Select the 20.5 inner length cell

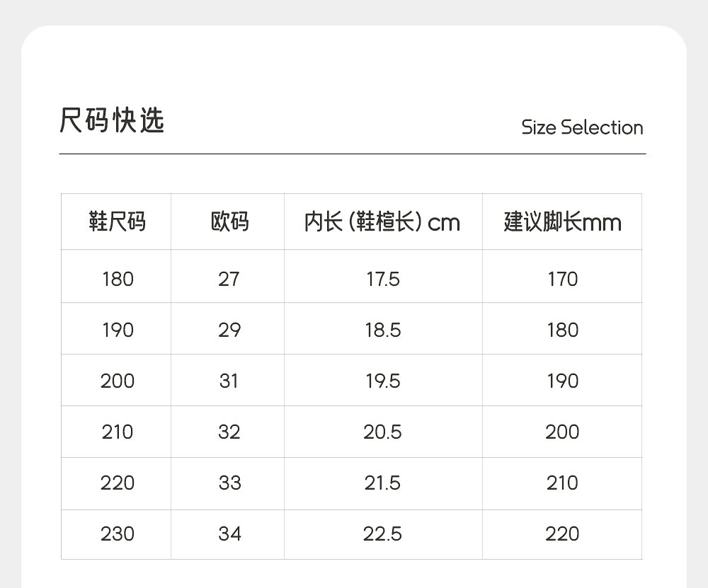[x=383, y=432]
